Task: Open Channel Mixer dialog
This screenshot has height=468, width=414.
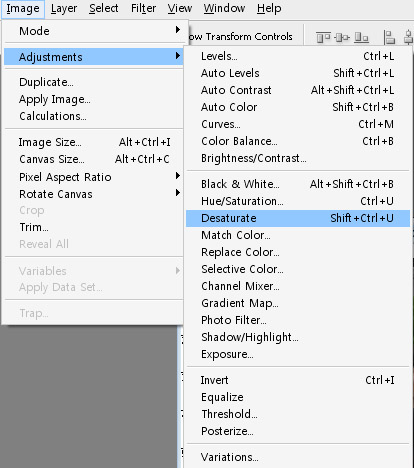Action: 298,286
